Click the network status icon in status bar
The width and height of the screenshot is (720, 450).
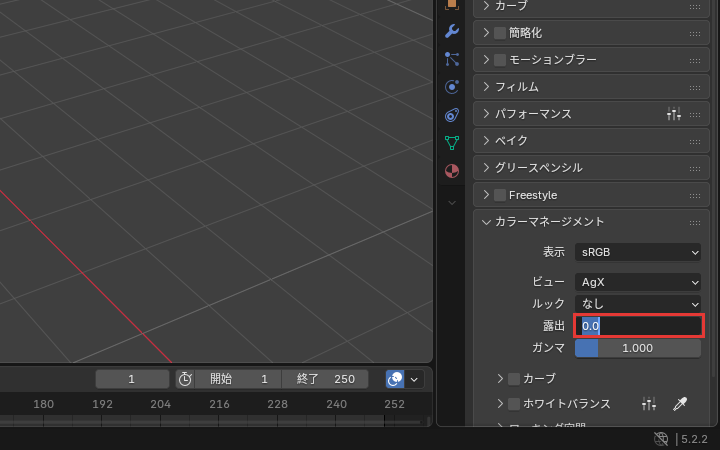tap(661, 439)
